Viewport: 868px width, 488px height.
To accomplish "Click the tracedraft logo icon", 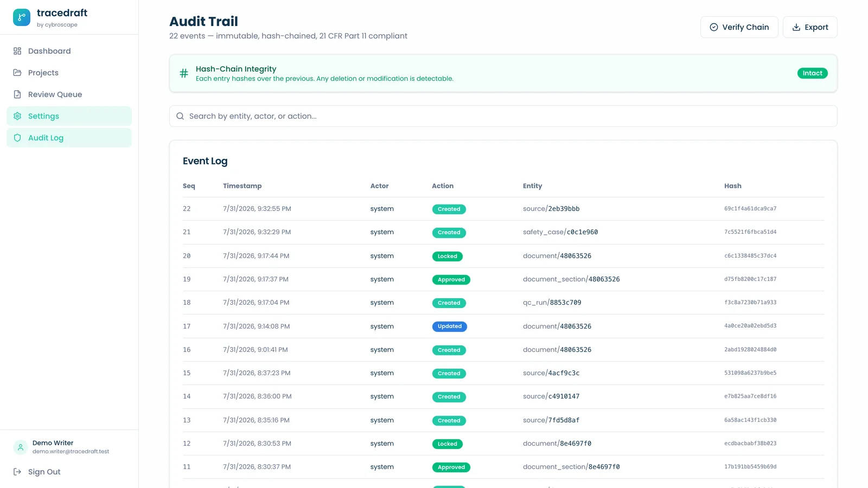I will tap(22, 17).
